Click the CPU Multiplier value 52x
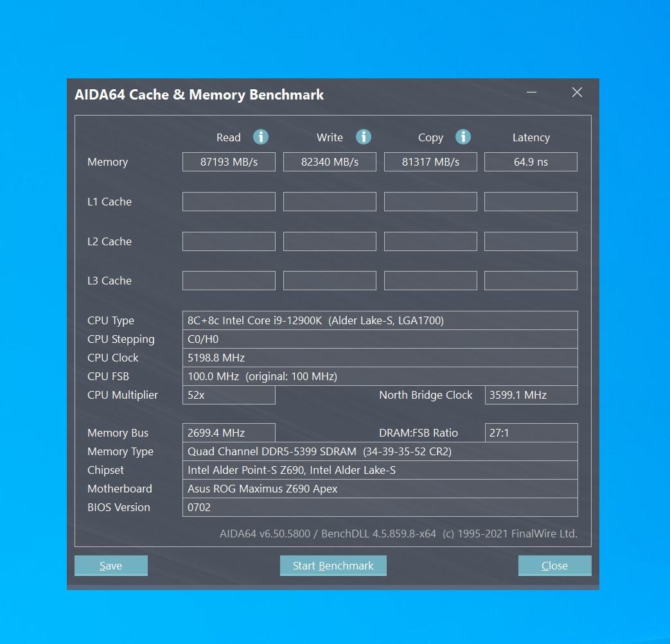The image size is (670, 644). [229, 395]
